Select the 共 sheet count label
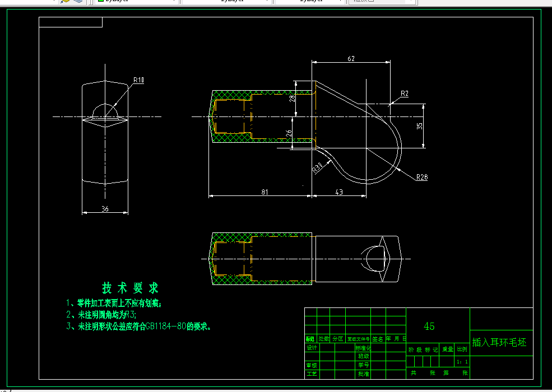The width and height of the screenshot is (552, 392). tap(414, 372)
